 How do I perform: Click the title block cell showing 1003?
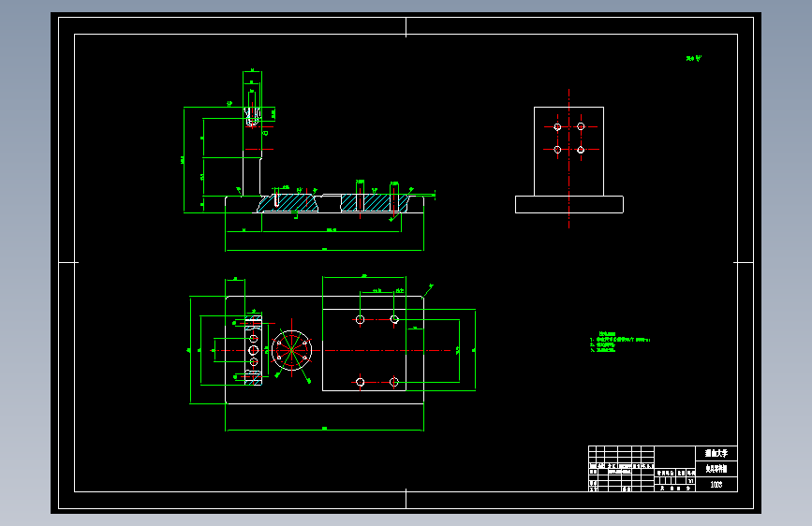tap(716, 485)
